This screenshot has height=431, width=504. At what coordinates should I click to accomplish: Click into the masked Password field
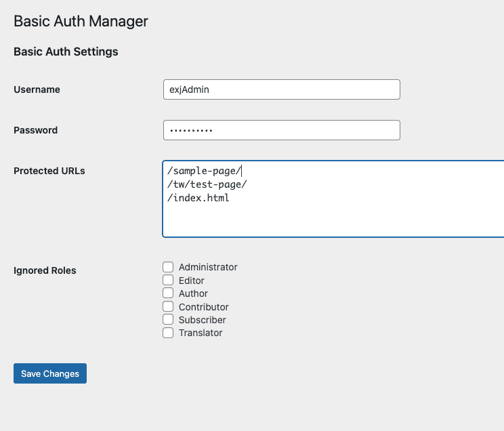click(281, 130)
